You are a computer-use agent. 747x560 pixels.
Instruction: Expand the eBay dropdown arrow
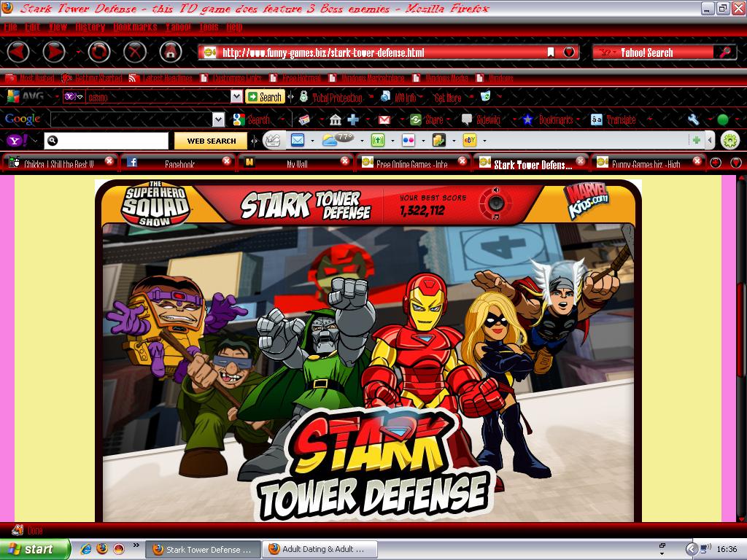point(484,141)
